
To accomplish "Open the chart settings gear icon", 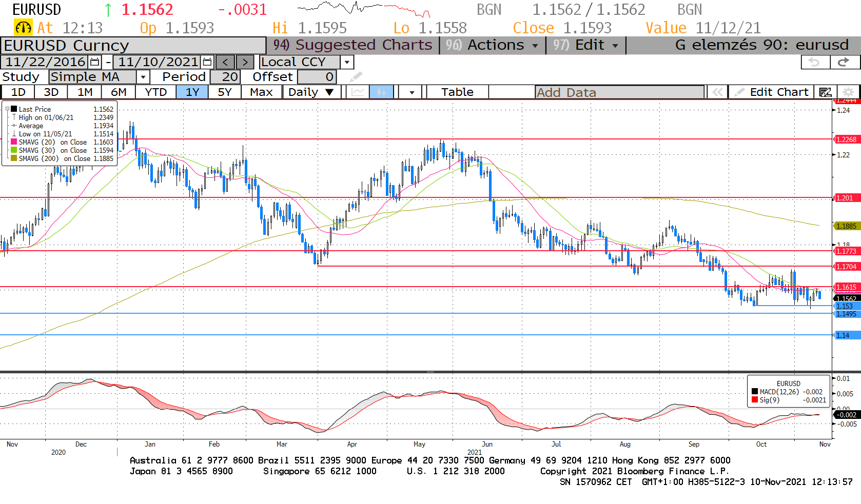I will (849, 92).
